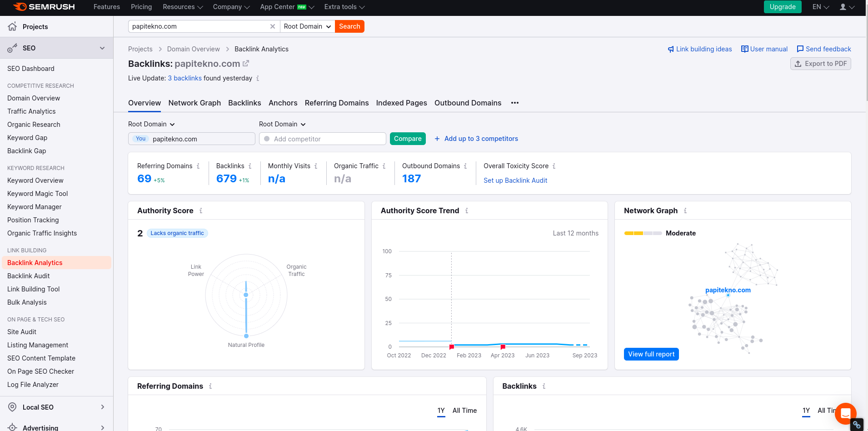This screenshot has width=868, height=431.
Task: Click the Upgrade button
Action: 783,7
